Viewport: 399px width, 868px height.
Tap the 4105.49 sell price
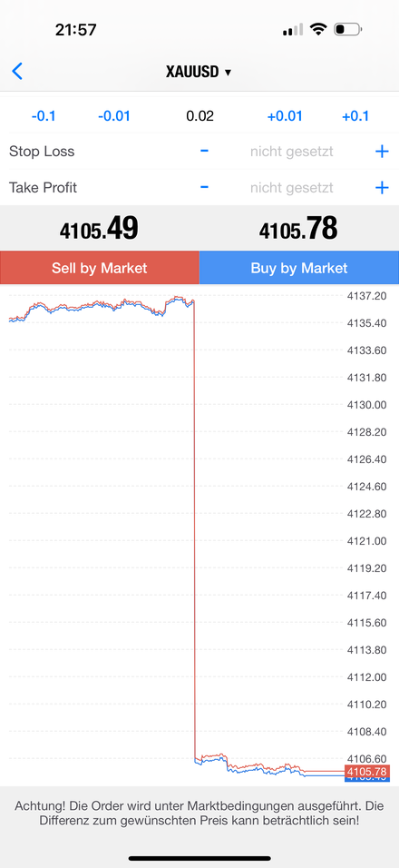(99, 229)
